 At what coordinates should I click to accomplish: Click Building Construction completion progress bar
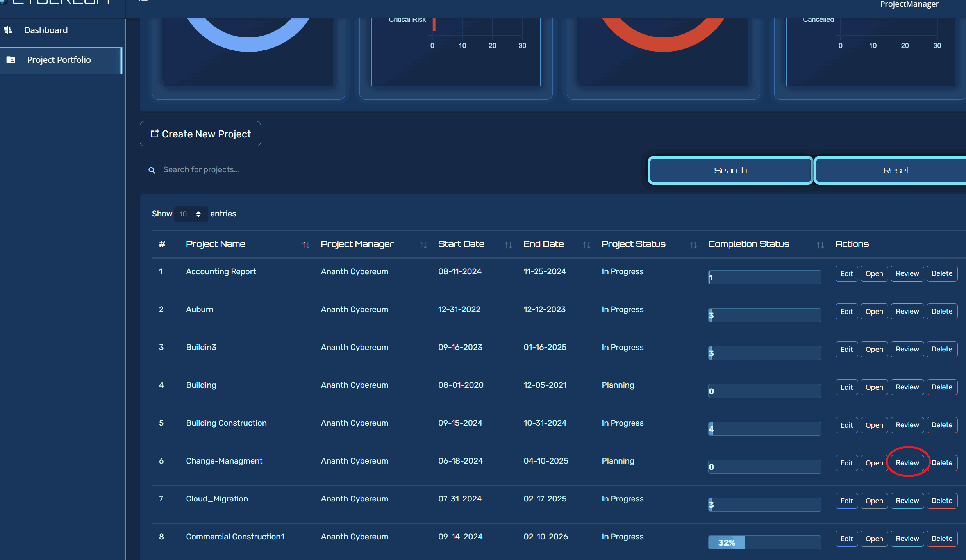coord(764,429)
